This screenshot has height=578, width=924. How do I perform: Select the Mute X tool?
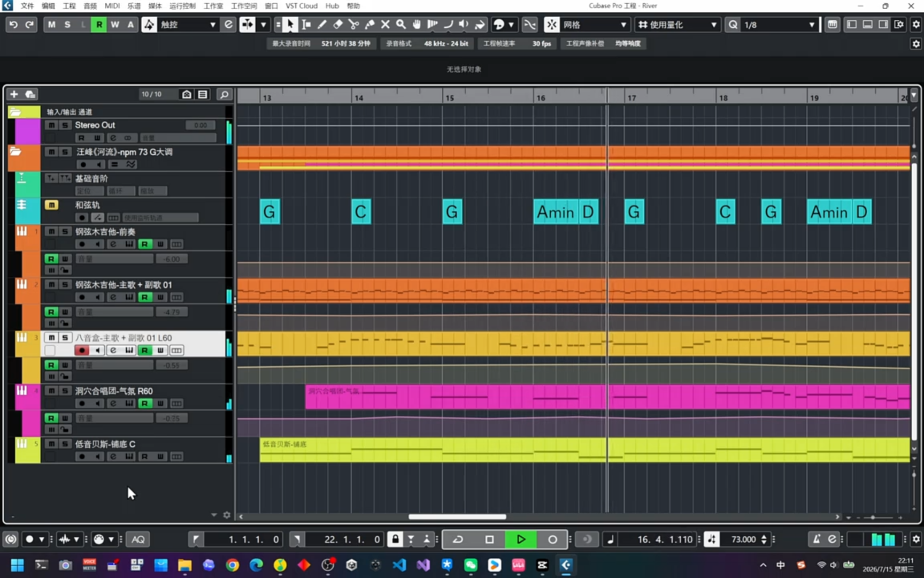point(385,25)
